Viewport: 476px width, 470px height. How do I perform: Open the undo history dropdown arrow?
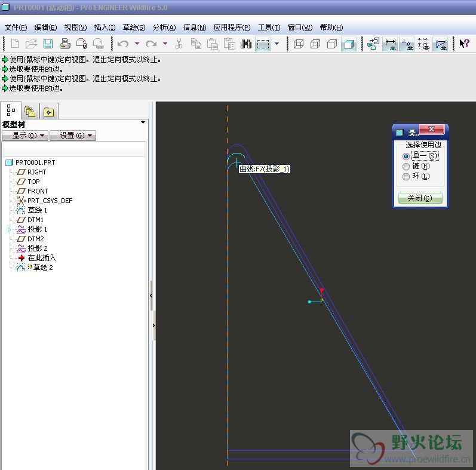[137, 44]
